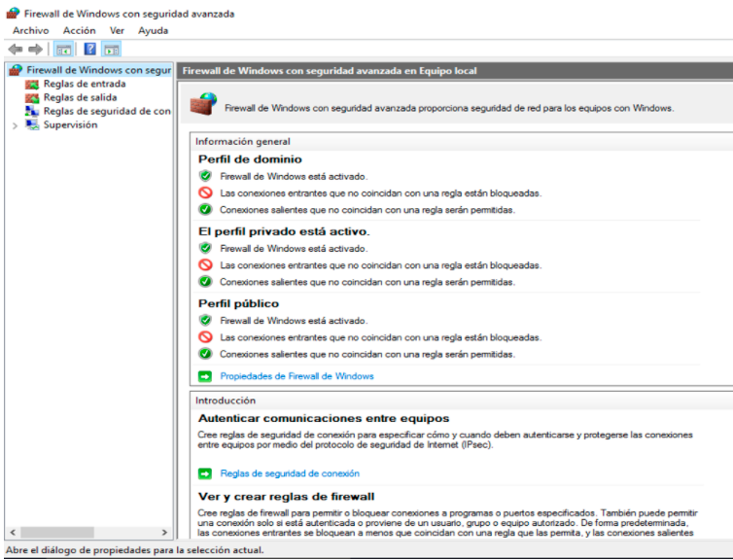Click the firewall root node icon in the tree
Viewport: 733px width, 560px height.
[x=16, y=70]
